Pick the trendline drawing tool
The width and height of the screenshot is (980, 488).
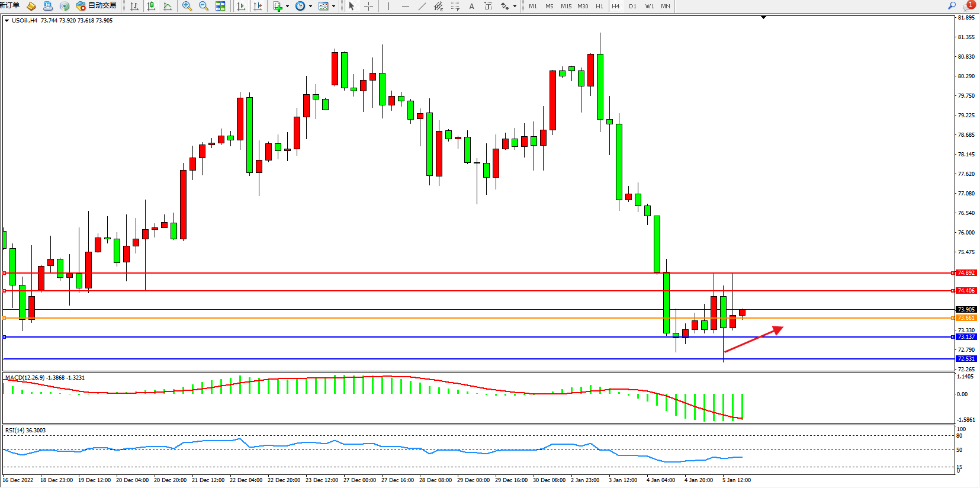click(x=422, y=6)
